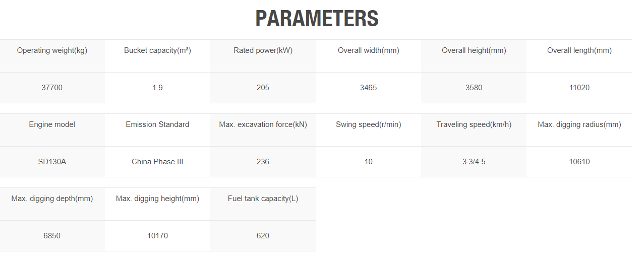
Task: Click the China Phase III emission value
Action: click(x=157, y=162)
